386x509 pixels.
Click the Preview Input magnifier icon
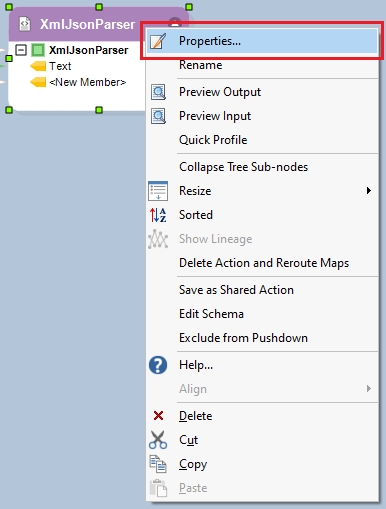click(x=158, y=116)
